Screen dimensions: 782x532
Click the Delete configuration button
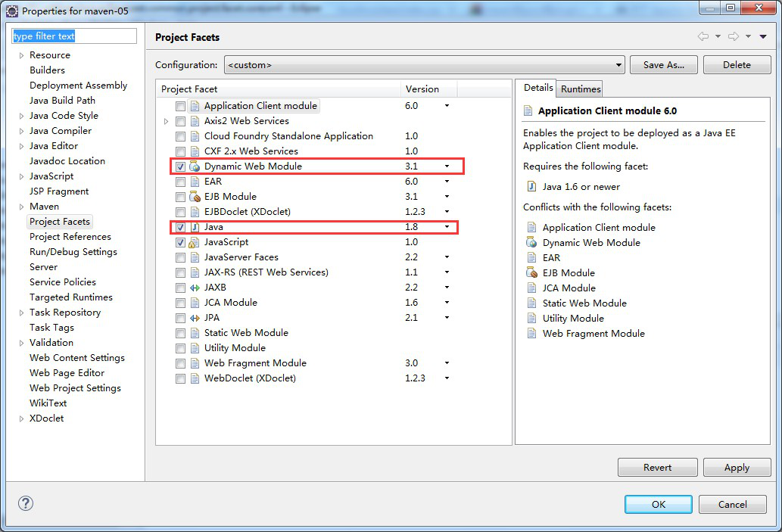point(737,65)
